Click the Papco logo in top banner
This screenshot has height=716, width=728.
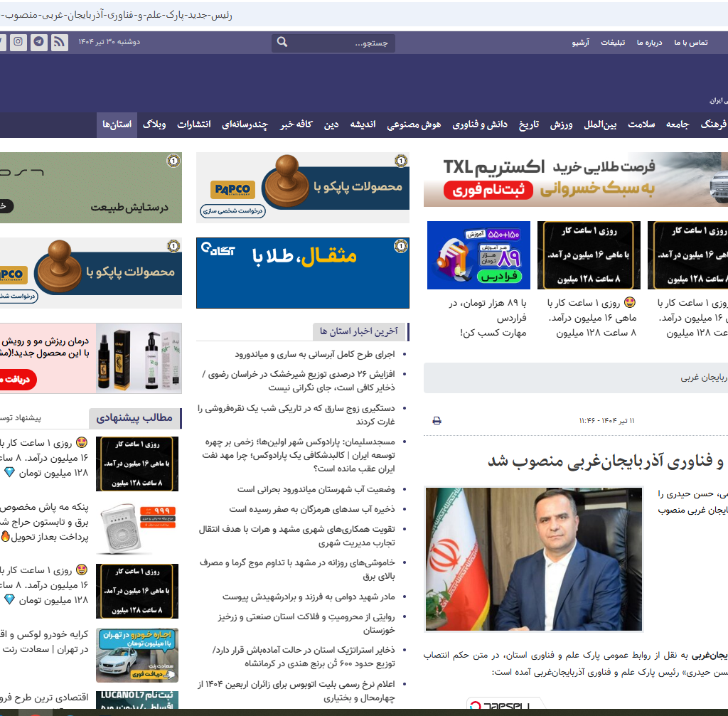[x=231, y=190]
